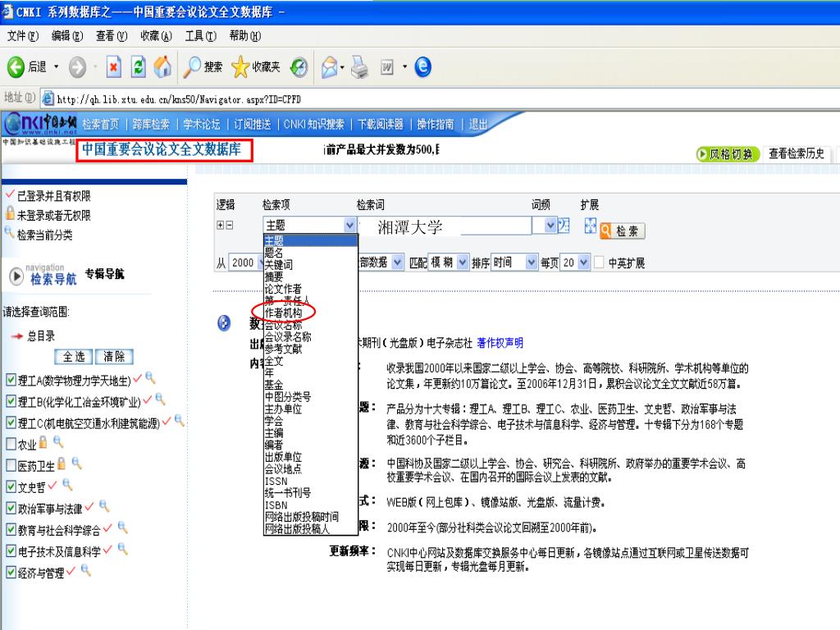Open the 帮助(H) menu

(x=244, y=36)
